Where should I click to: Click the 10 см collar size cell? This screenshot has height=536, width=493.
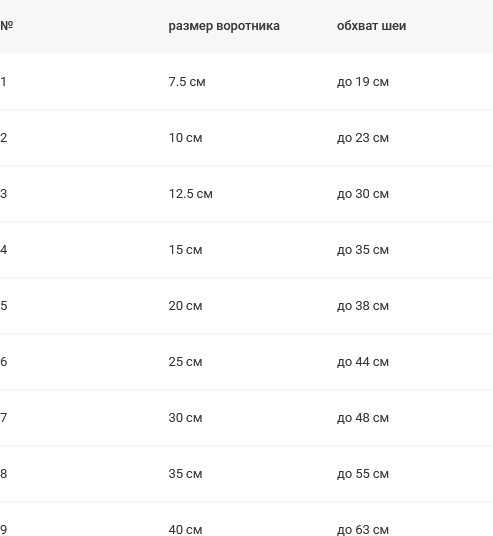(x=185, y=138)
